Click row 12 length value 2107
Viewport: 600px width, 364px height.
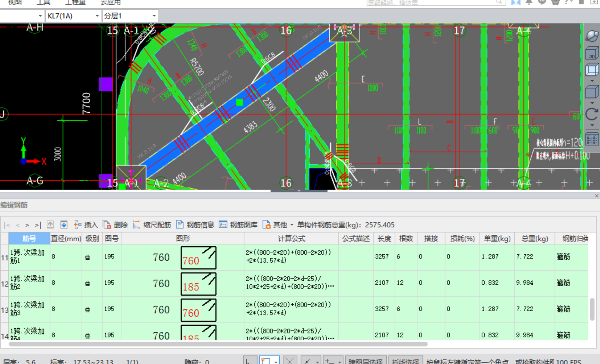(381, 283)
